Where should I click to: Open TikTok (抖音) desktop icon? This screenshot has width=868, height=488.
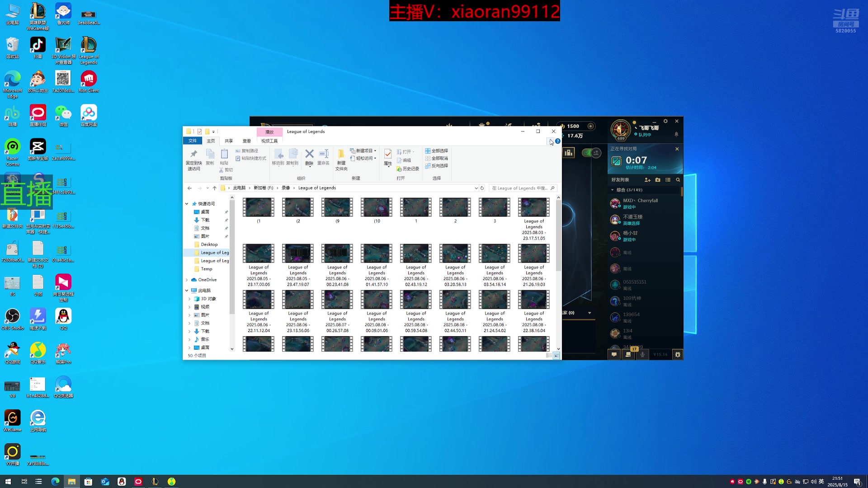tap(38, 48)
